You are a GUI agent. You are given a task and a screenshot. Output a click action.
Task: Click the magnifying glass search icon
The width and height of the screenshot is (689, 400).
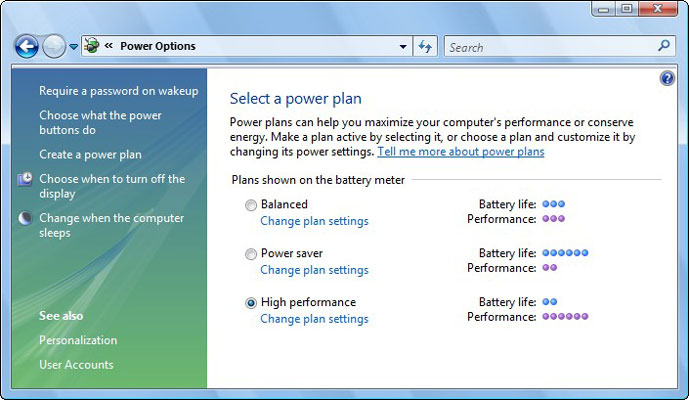[664, 46]
